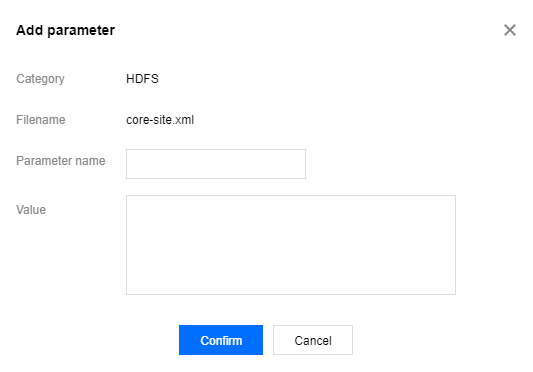The image size is (533, 372).
Task: Submit the new parameter with Confirm
Action: click(x=221, y=340)
